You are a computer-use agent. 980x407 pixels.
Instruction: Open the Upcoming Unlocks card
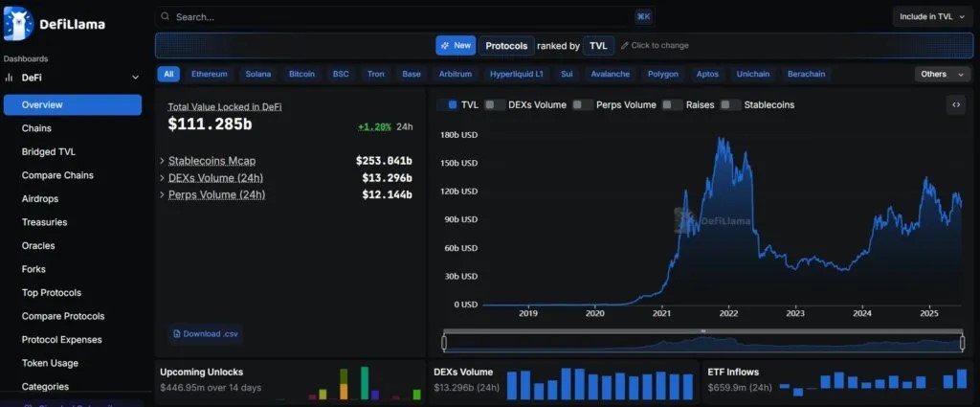pos(291,382)
